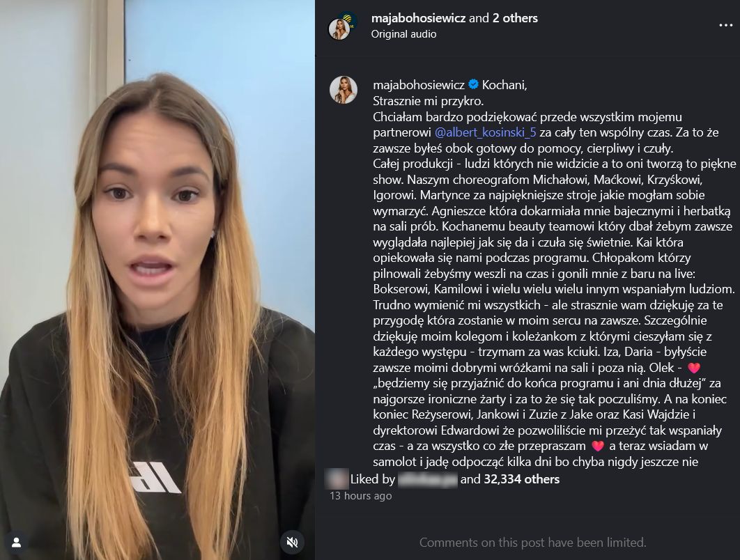The width and height of the screenshot is (740, 560).
Task: Click the video to pause playback
Action: coord(157,280)
